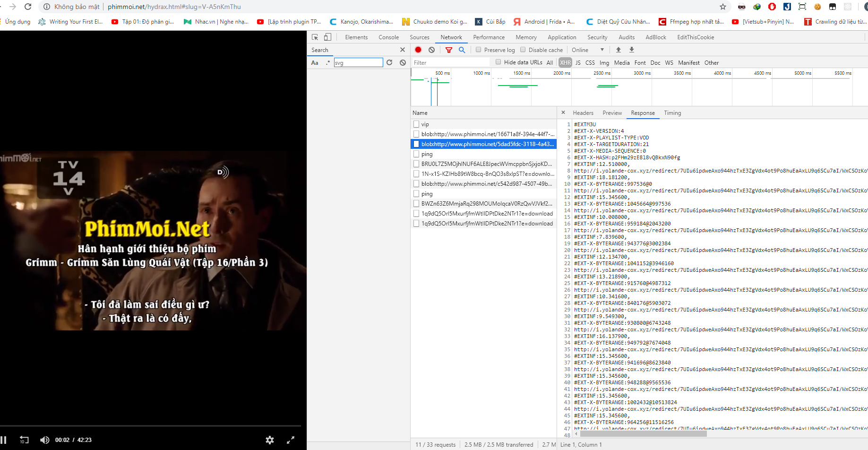Image resolution: width=868 pixels, height=450 pixels.
Task: Filter requests by WS type
Action: coord(669,62)
